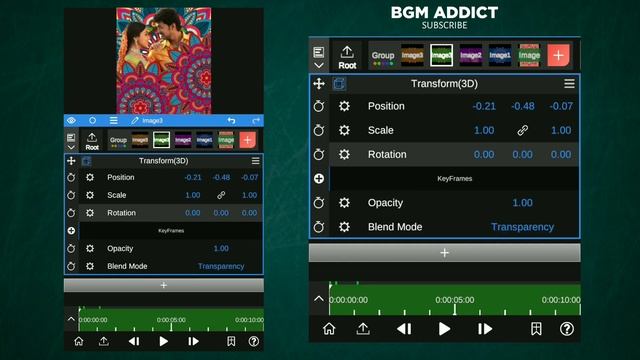
Task: Play the preview in right panel
Action: tap(444, 329)
